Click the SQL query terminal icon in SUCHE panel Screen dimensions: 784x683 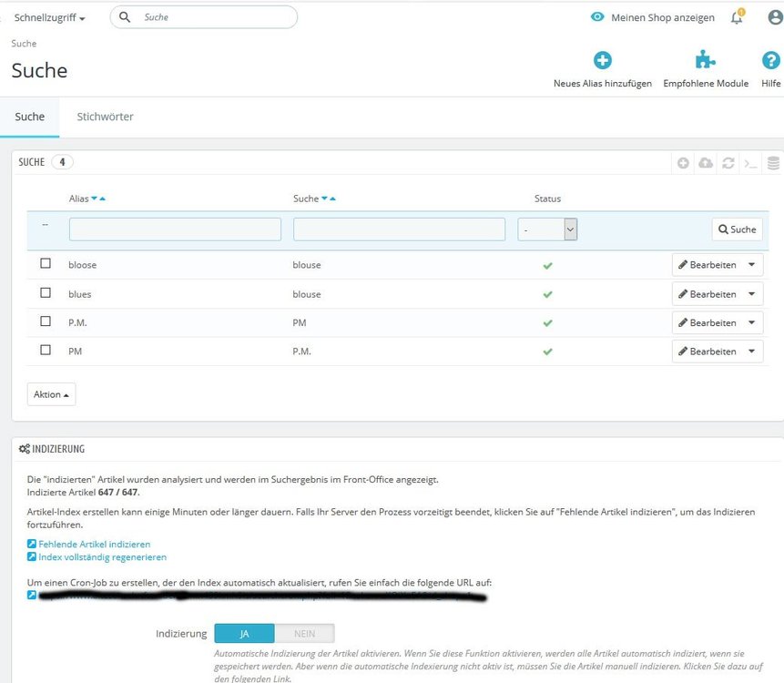[x=750, y=163]
